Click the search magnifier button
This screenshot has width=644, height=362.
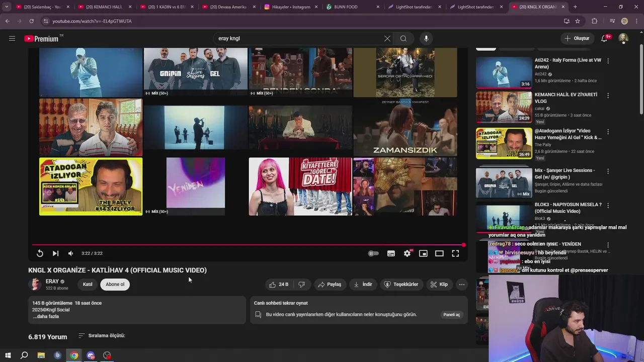[404, 38]
